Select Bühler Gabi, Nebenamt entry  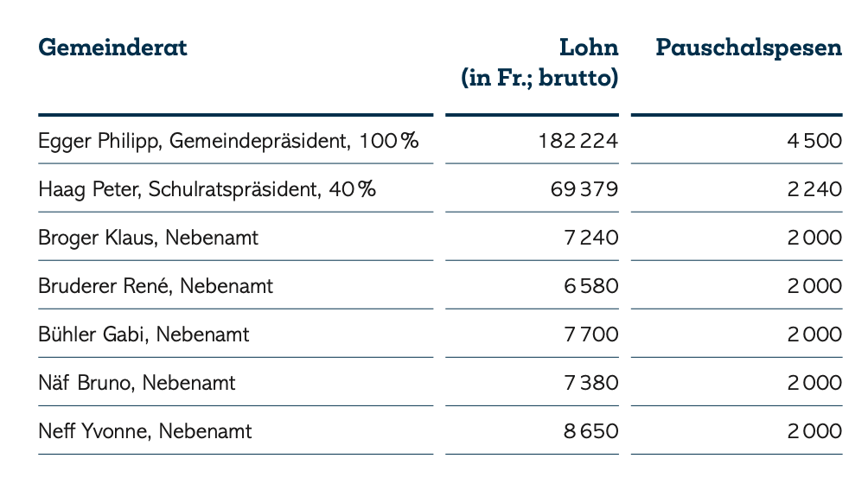(x=144, y=334)
